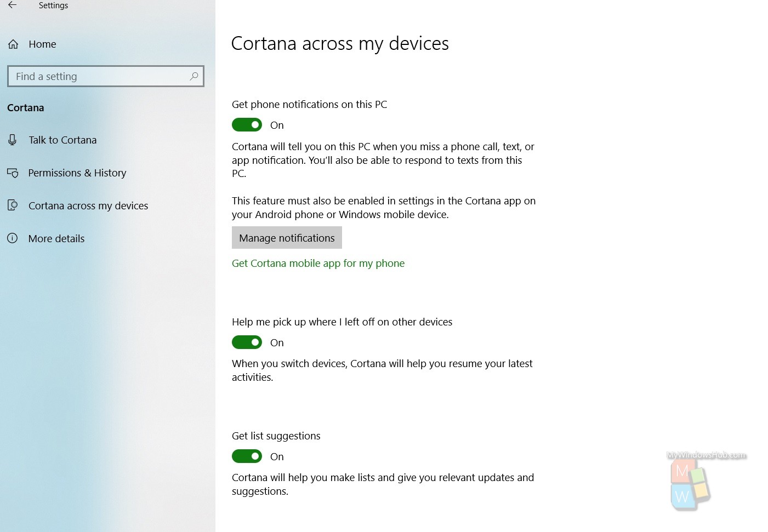
Task: Click the search magnifier icon
Action: (x=194, y=76)
